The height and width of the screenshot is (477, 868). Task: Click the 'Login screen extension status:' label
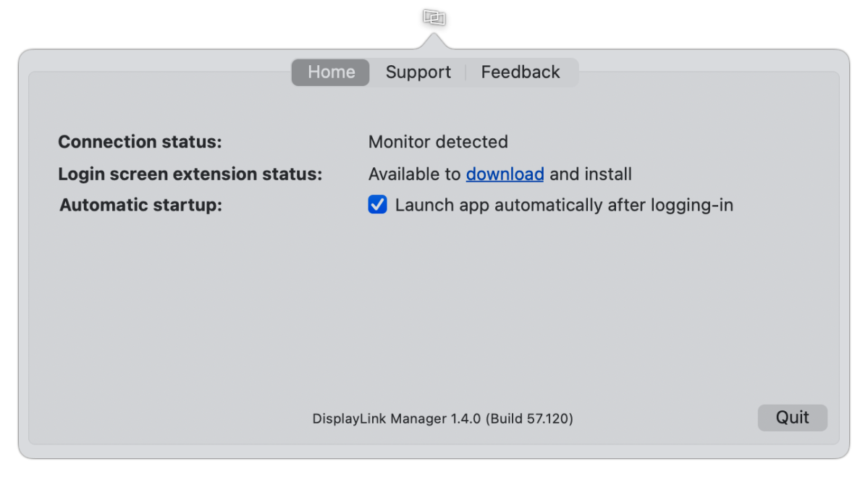pyautogui.click(x=190, y=174)
